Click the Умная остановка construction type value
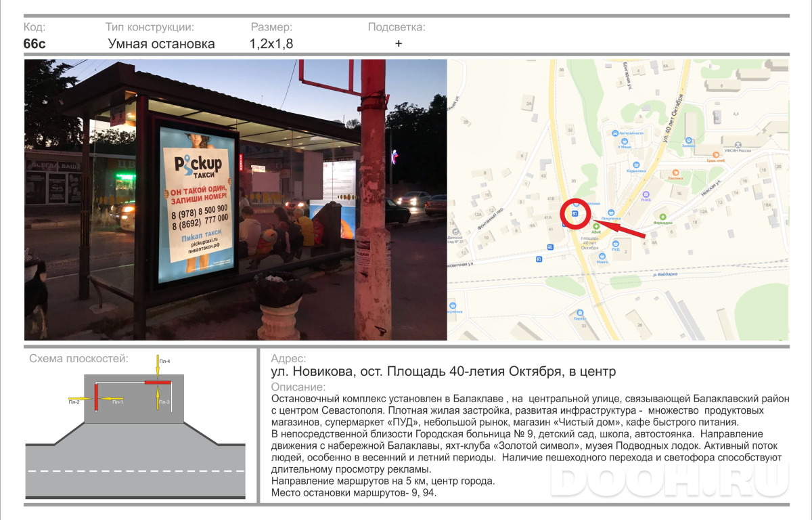 (x=162, y=44)
